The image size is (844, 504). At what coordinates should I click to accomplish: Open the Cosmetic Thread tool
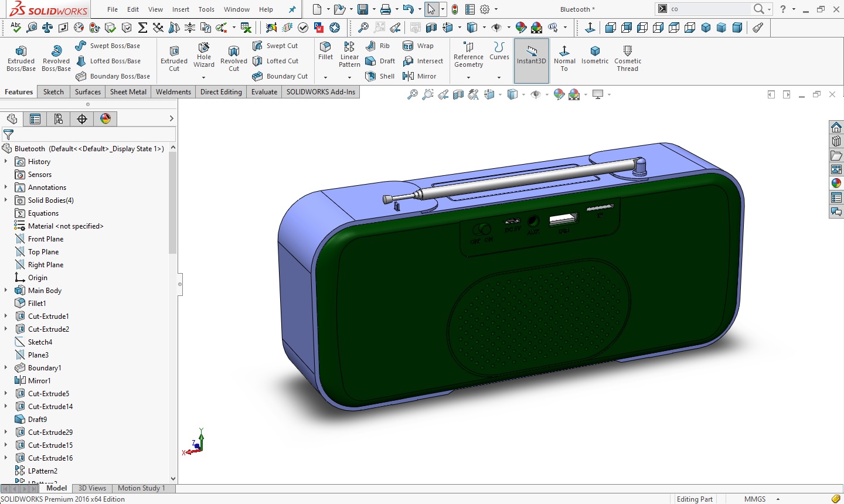628,57
